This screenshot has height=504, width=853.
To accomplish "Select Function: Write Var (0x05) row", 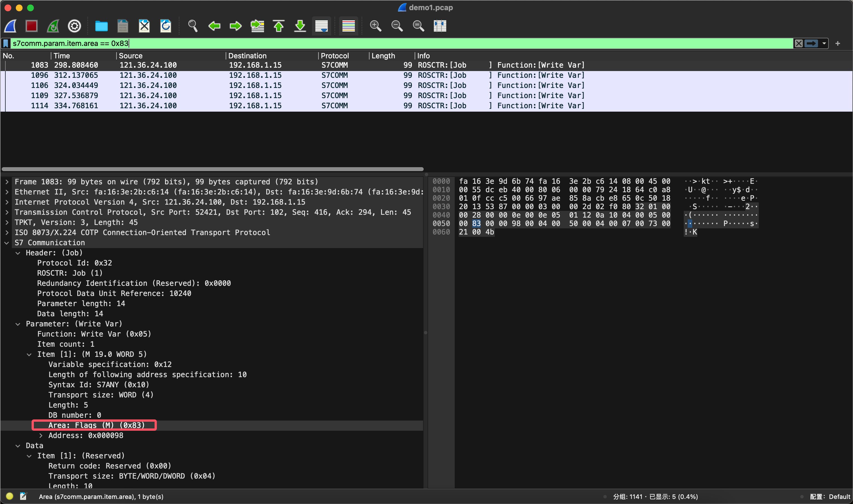I will (x=212, y=334).
